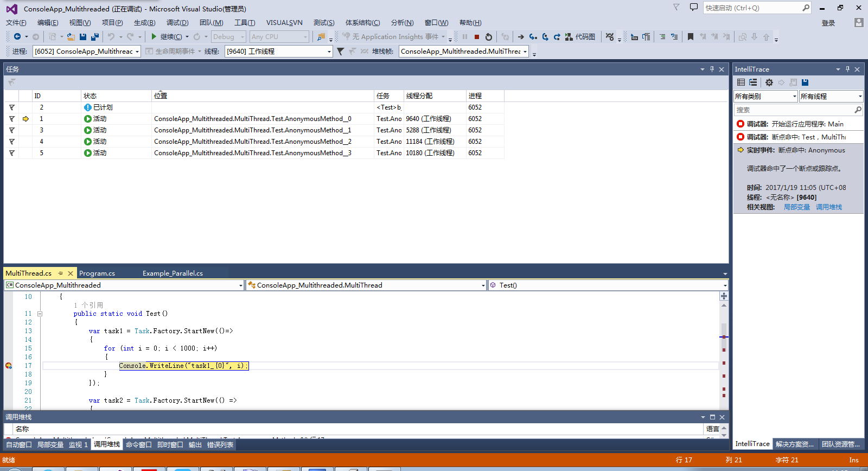Open the class dropdown ConsoleApp_Multithreaded.MultiThread

[366, 285]
